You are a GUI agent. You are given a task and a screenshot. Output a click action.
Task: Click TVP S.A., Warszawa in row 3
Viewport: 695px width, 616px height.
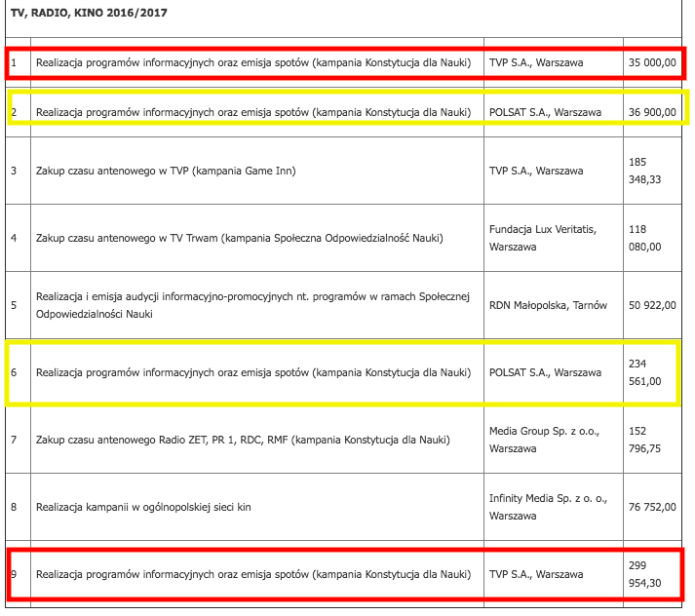point(536,172)
